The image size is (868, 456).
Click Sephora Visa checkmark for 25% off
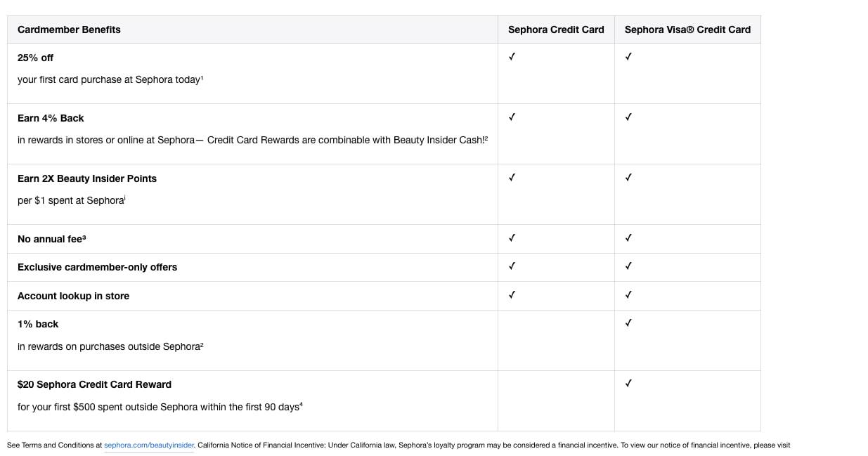click(x=628, y=57)
